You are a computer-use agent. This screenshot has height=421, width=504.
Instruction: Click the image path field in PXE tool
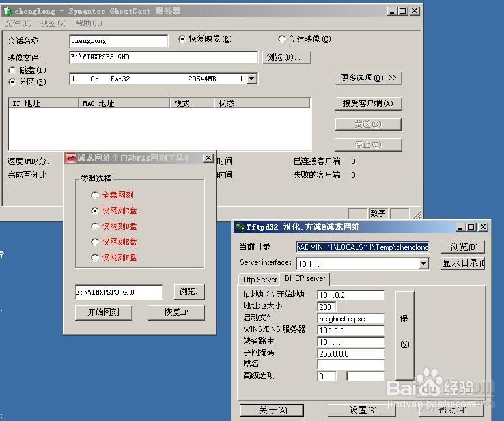point(119,292)
